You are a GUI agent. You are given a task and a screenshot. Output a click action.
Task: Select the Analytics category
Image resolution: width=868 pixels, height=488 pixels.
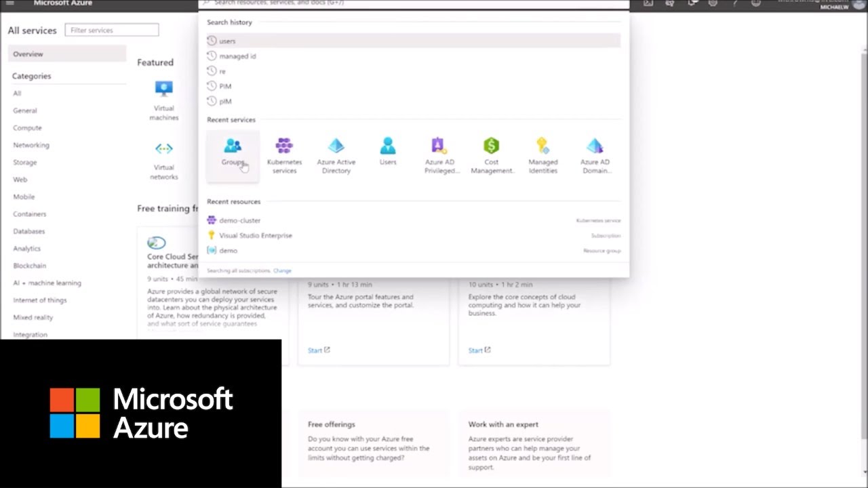[x=27, y=249]
